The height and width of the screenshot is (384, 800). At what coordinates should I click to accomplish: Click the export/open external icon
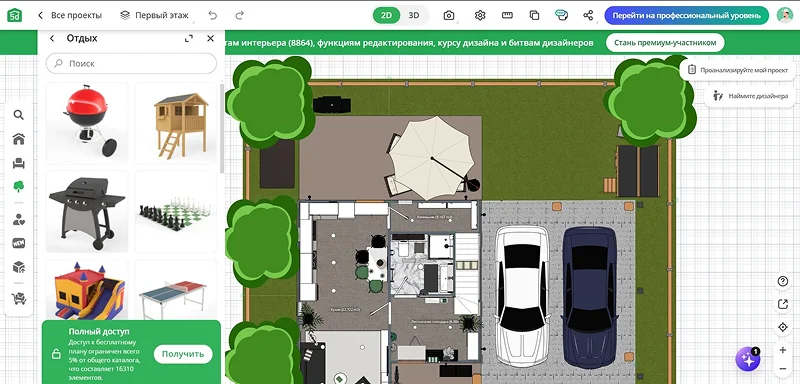[783, 304]
